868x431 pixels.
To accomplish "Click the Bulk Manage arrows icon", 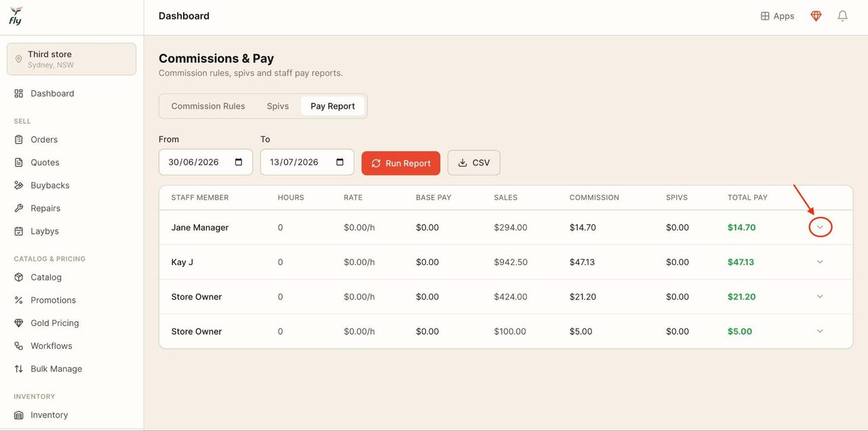I will 19,369.
